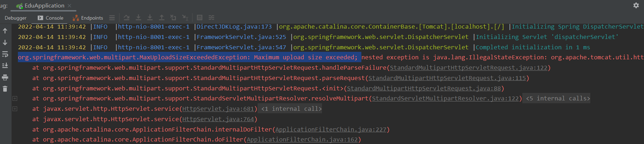644x144 pixels.
Task: Close the EduApplication debug tab
Action: tap(69, 6)
